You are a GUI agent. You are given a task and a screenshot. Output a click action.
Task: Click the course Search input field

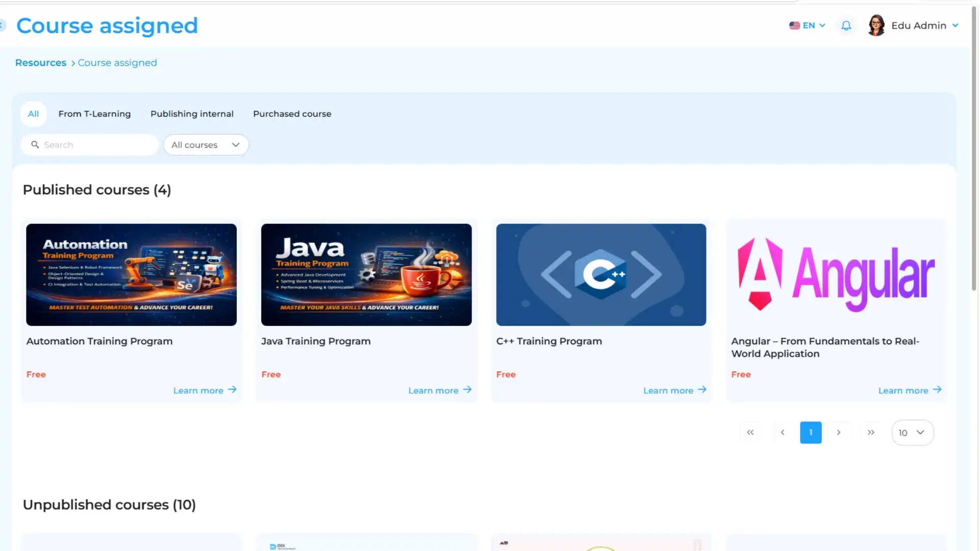[x=90, y=145]
